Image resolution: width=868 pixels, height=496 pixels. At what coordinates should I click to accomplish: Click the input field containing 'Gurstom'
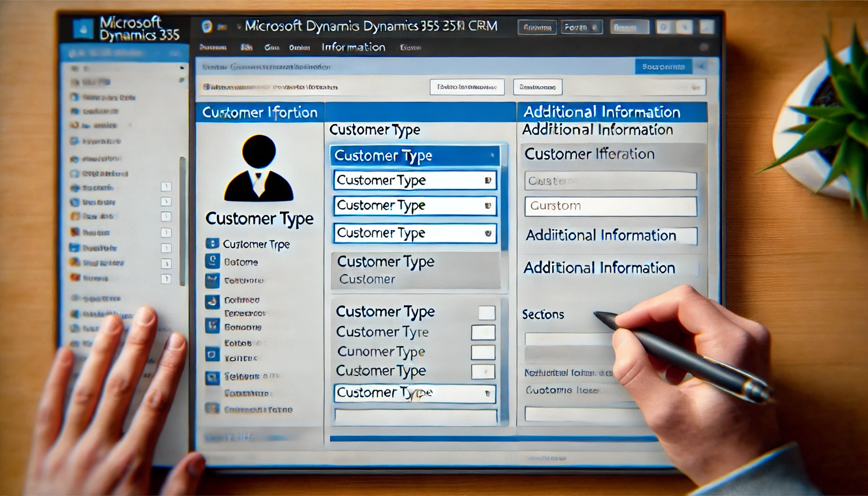(611, 206)
